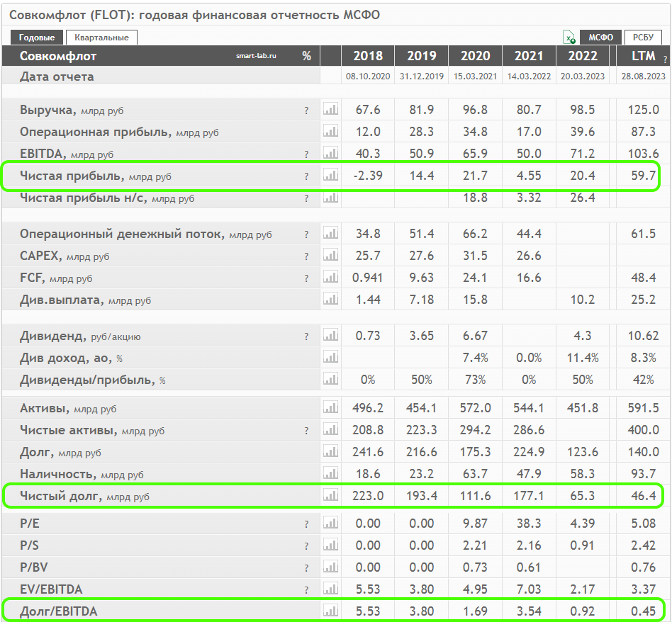Click Активы 2020 value 572.0
Image resolution: width=672 pixels, height=622 pixels.
475,407
